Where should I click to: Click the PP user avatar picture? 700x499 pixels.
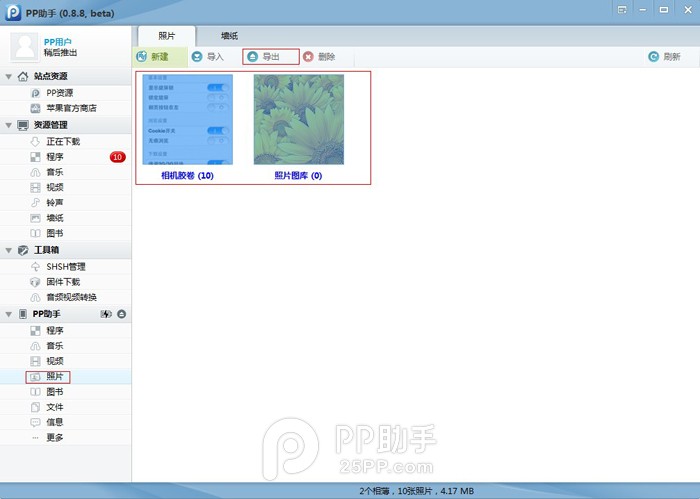coord(25,47)
